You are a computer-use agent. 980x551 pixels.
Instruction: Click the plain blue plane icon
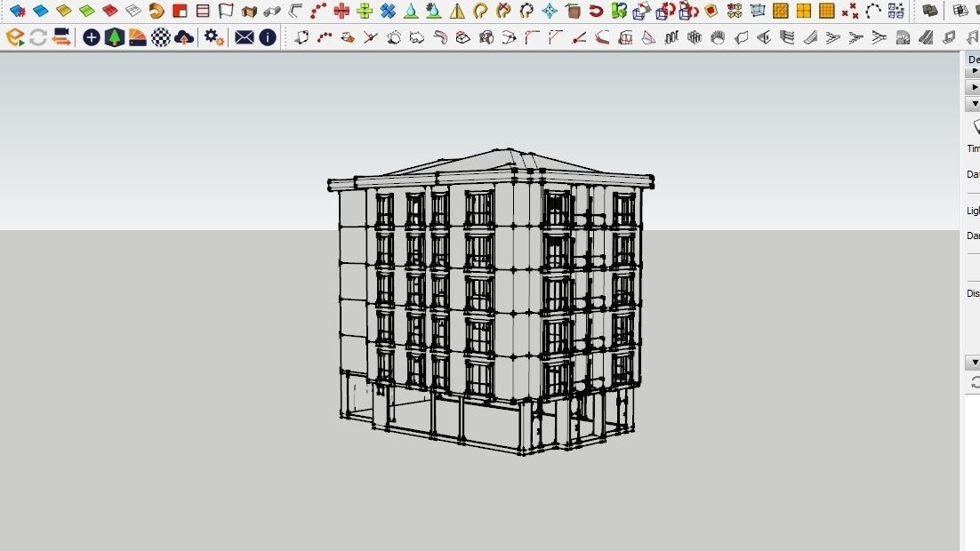coord(41,11)
